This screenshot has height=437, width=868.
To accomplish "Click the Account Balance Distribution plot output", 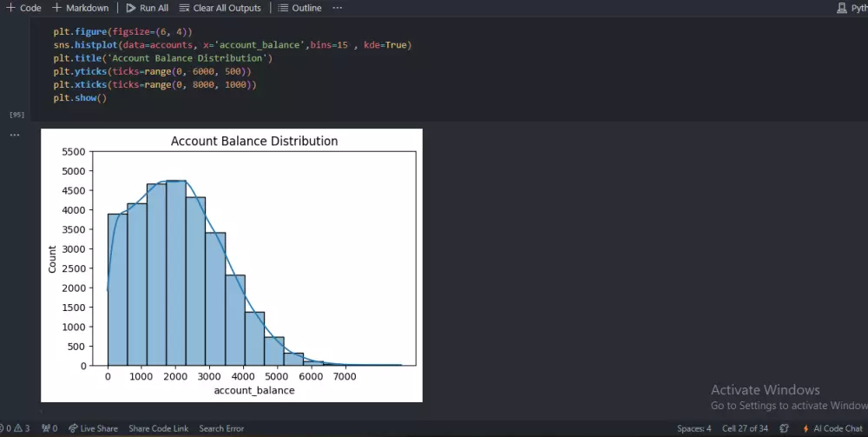I will point(232,265).
